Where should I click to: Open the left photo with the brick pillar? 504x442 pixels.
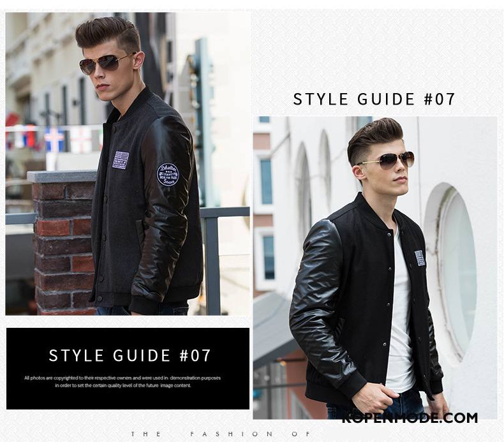click(x=128, y=164)
